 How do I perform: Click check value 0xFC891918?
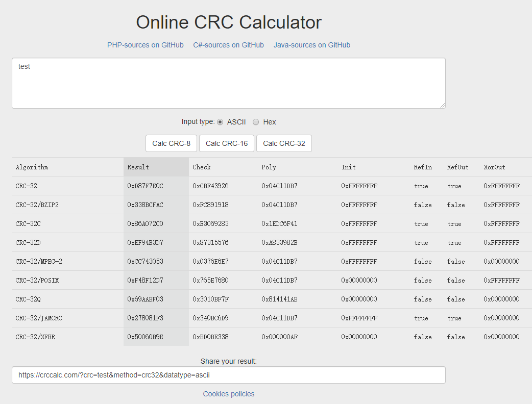[210, 205]
